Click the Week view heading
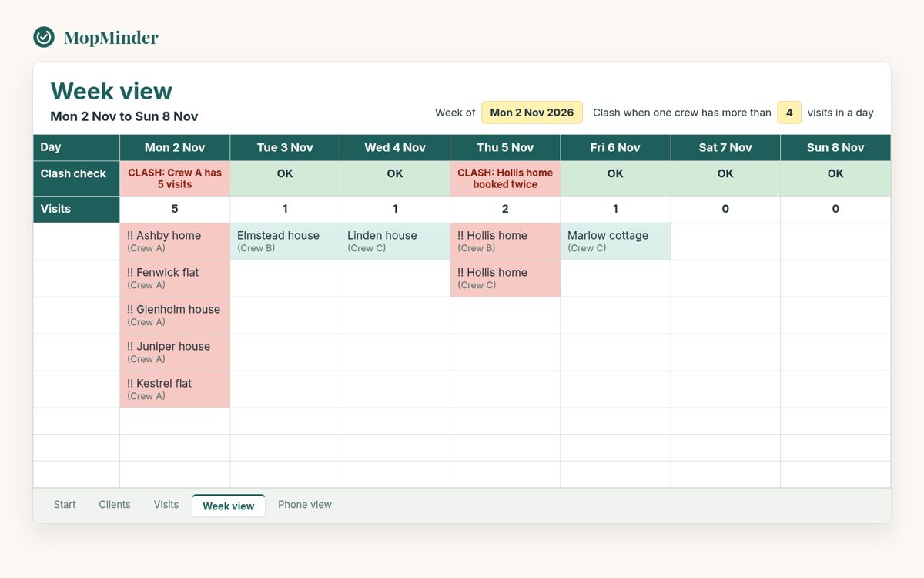 pyautogui.click(x=112, y=91)
